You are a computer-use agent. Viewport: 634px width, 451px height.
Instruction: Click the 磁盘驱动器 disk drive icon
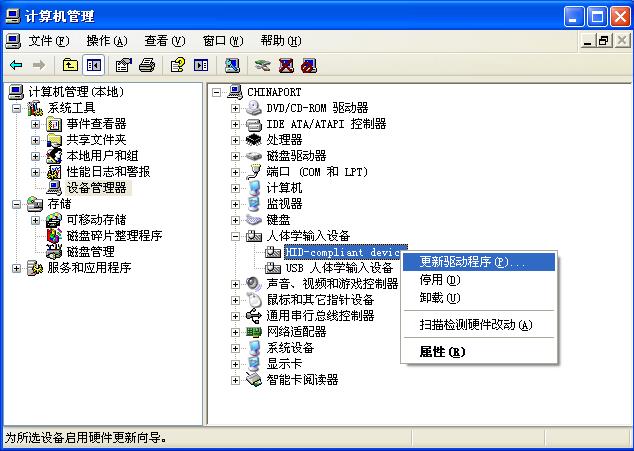point(254,156)
